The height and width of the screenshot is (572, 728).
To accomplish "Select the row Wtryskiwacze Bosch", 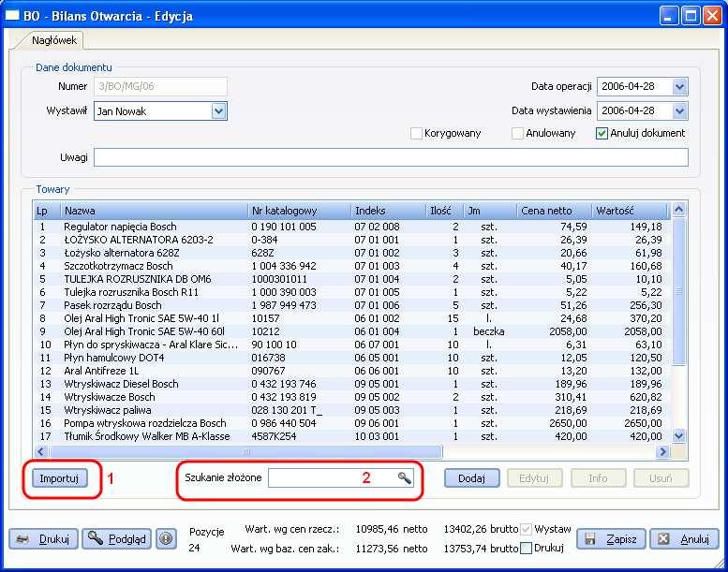I will click(352, 397).
